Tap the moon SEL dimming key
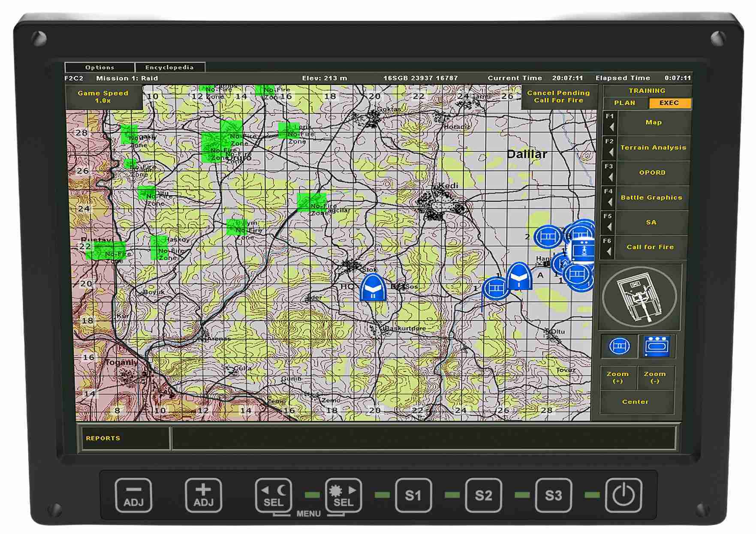The width and height of the screenshot is (756, 534). coord(273,495)
